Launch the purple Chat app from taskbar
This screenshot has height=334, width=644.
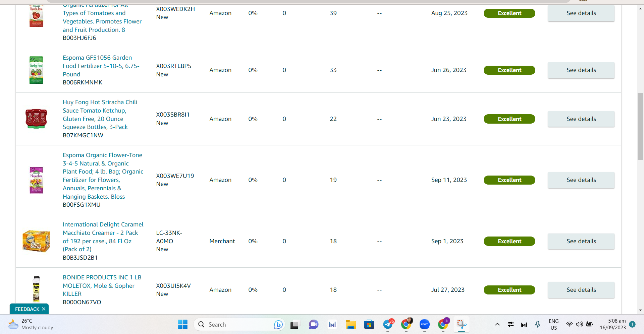(x=314, y=324)
